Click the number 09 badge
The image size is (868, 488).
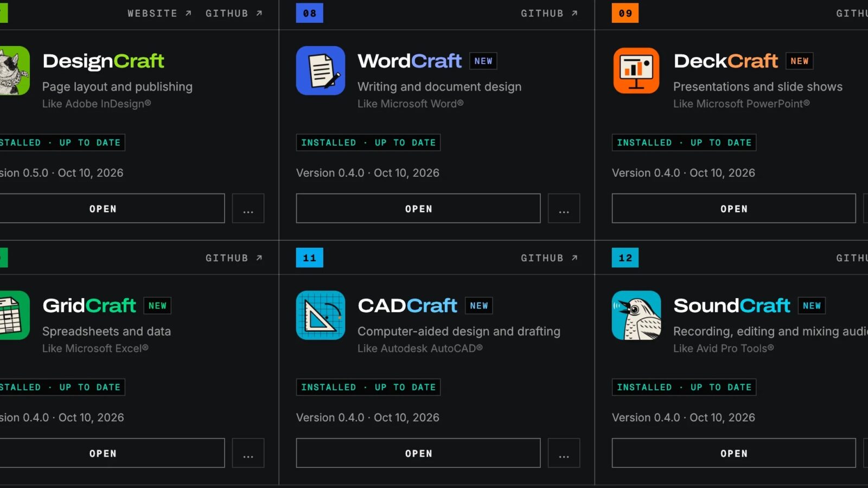(x=626, y=13)
